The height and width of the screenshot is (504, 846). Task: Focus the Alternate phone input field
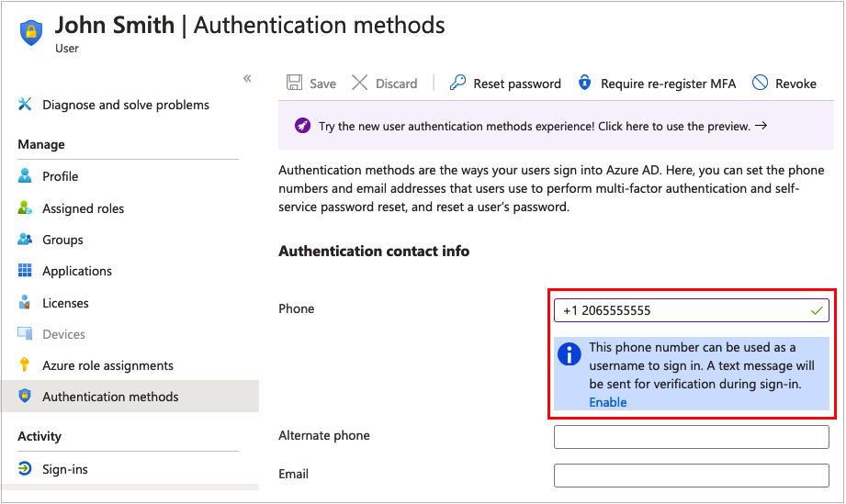tap(691, 437)
